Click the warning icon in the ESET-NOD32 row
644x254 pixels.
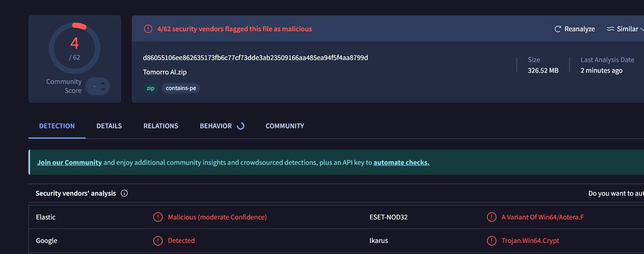point(492,217)
